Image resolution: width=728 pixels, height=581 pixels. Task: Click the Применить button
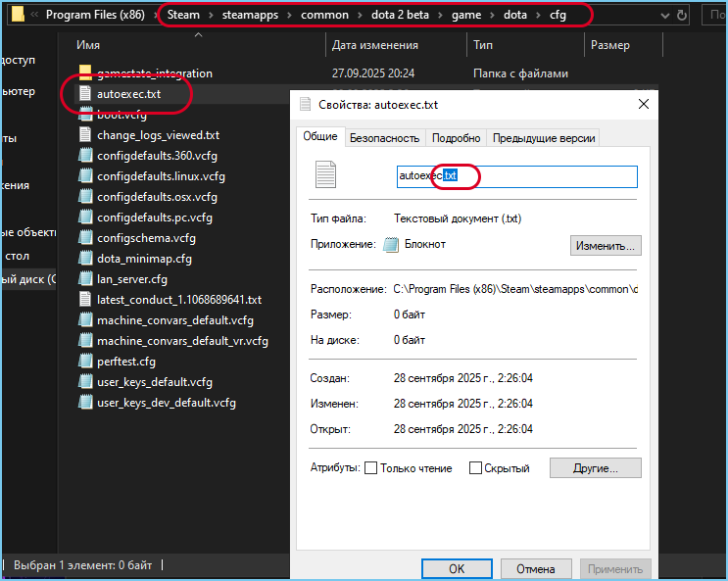(x=615, y=569)
